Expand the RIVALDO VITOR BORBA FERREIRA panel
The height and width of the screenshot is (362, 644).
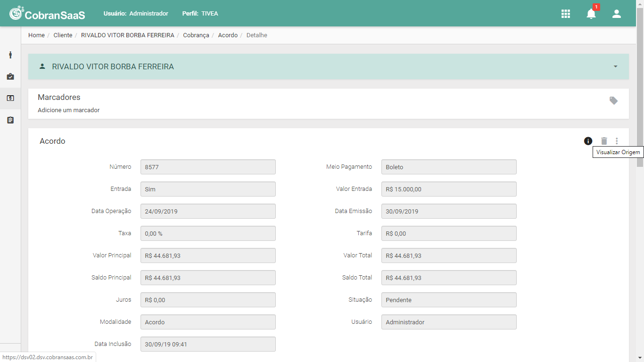point(615,66)
